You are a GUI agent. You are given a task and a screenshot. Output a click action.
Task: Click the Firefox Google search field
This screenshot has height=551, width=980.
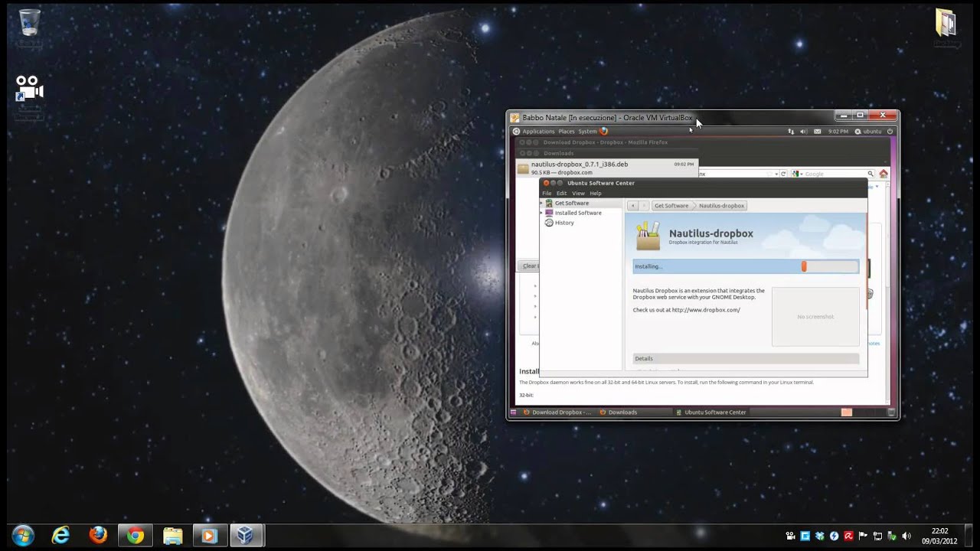[x=833, y=174]
